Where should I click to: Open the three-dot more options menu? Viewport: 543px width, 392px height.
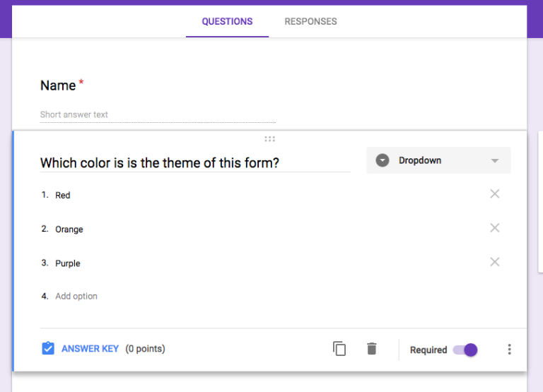[509, 350]
